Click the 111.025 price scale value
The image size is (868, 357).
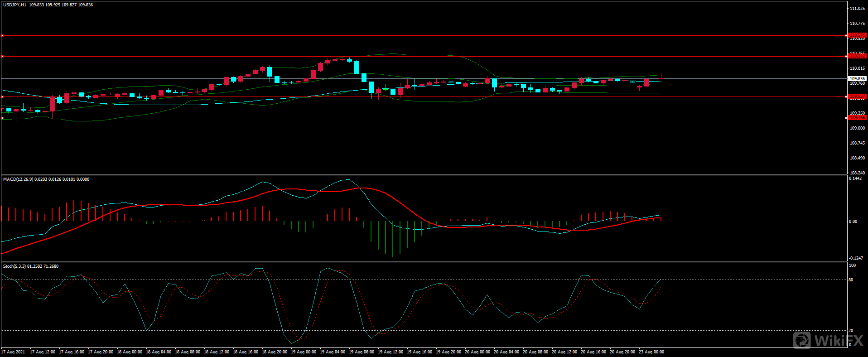857,9
